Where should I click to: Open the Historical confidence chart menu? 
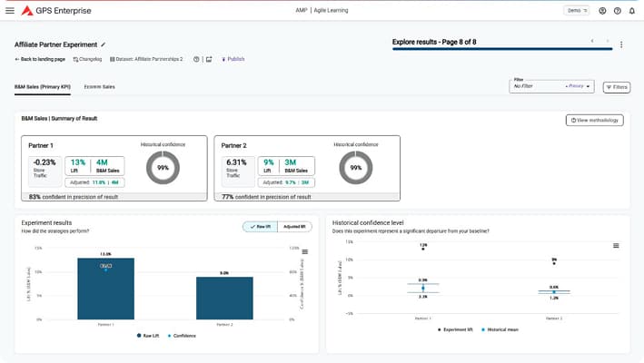click(617, 245)
